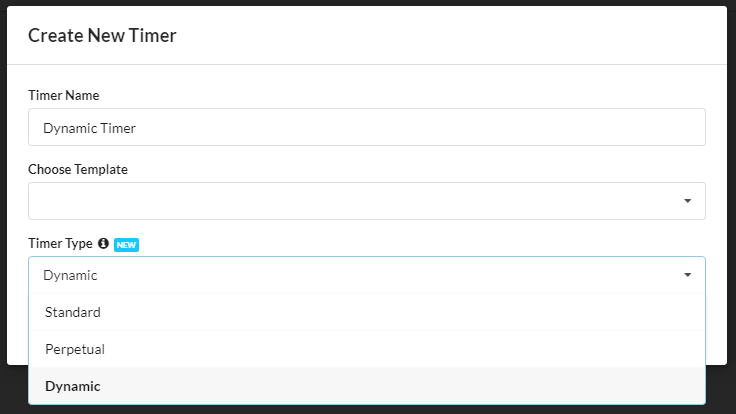Click the Timer Type label text
736x414 pixels.
pyautogui.click(x=60, y=244)
